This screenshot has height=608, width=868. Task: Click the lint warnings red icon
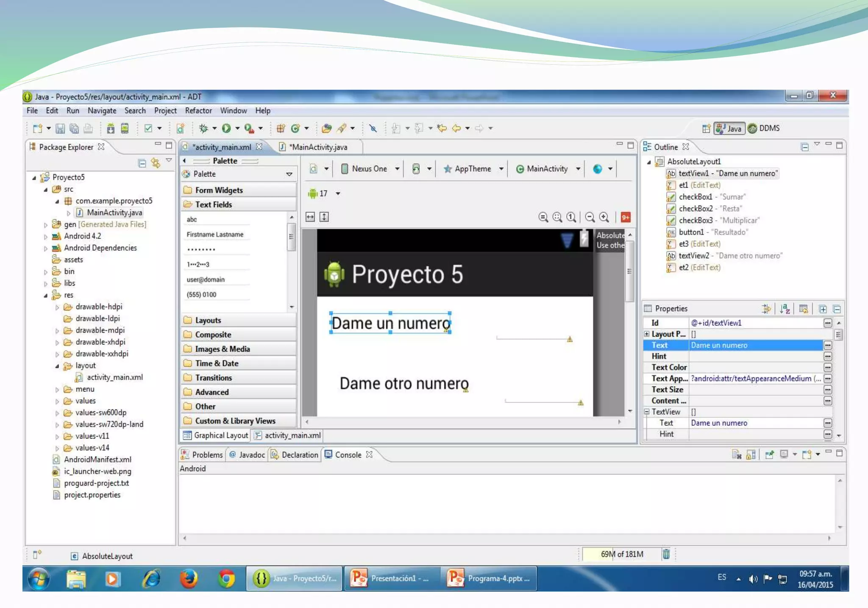pyautogui.click(x=625, y=218)
